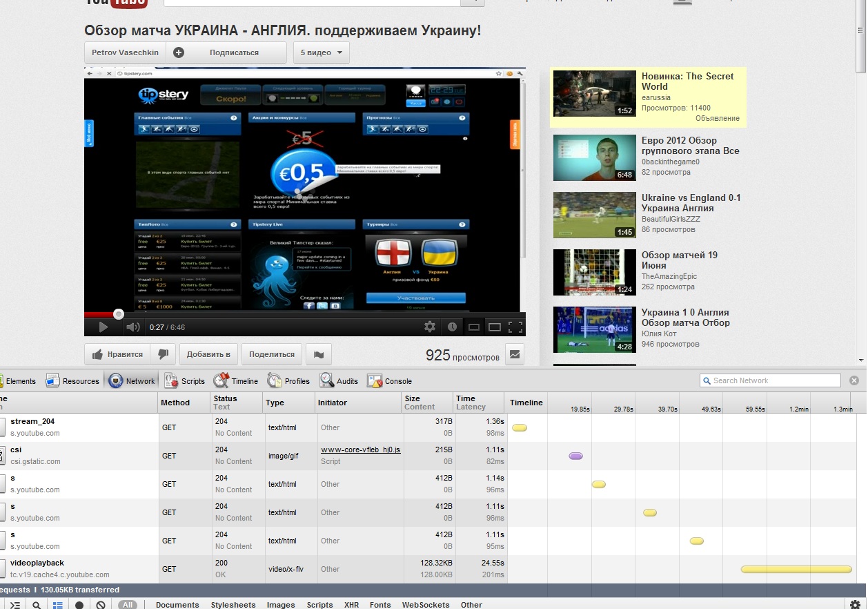Click the YouTube search button
The width and height of the screenshot is (868, 609).
click(473, 2)
